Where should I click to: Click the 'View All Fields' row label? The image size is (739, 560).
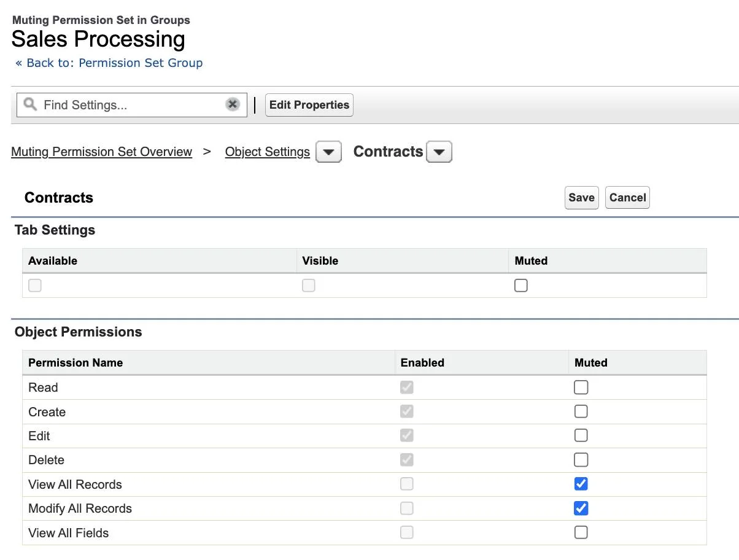[x=69, y=533]
